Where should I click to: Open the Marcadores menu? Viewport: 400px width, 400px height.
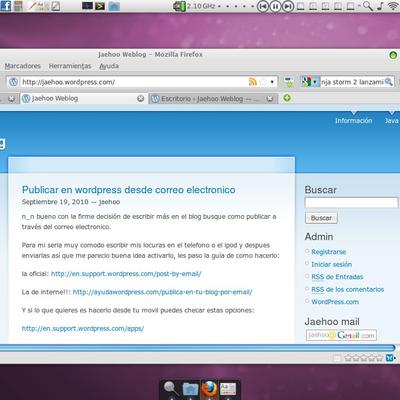click(23, 66)
